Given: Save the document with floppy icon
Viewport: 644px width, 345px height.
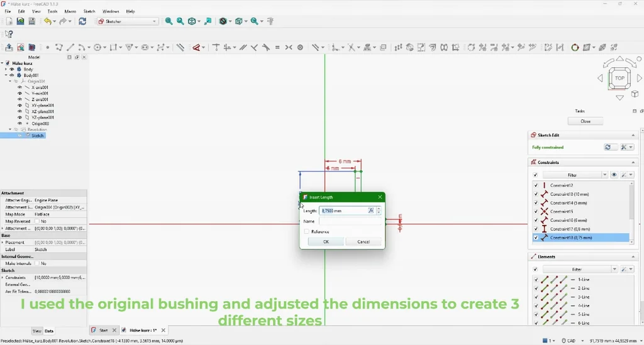Looking at the screenshot, I should (31, 21).
